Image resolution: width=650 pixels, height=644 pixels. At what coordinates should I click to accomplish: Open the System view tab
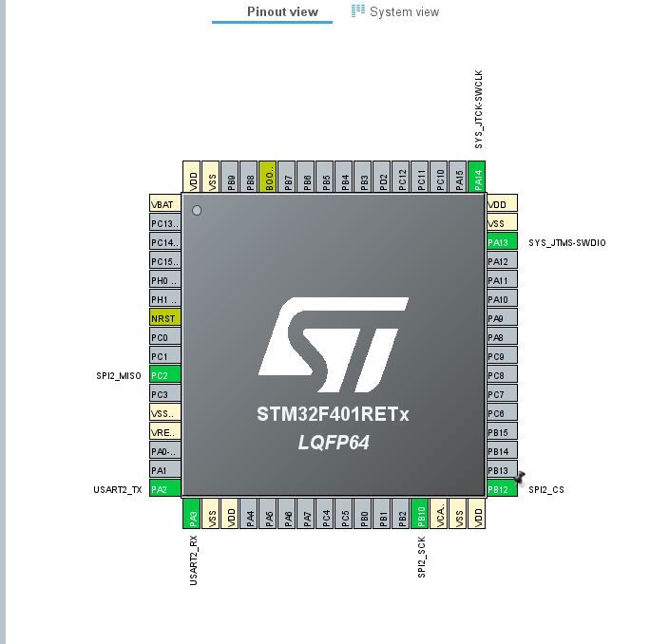(x=395, y=11)
